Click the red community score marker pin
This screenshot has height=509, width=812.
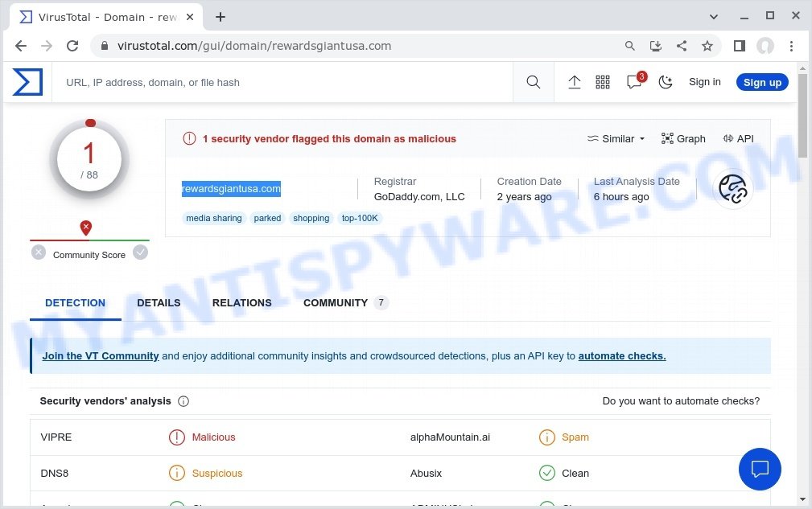pyautogui.click(x=86, y=228)
